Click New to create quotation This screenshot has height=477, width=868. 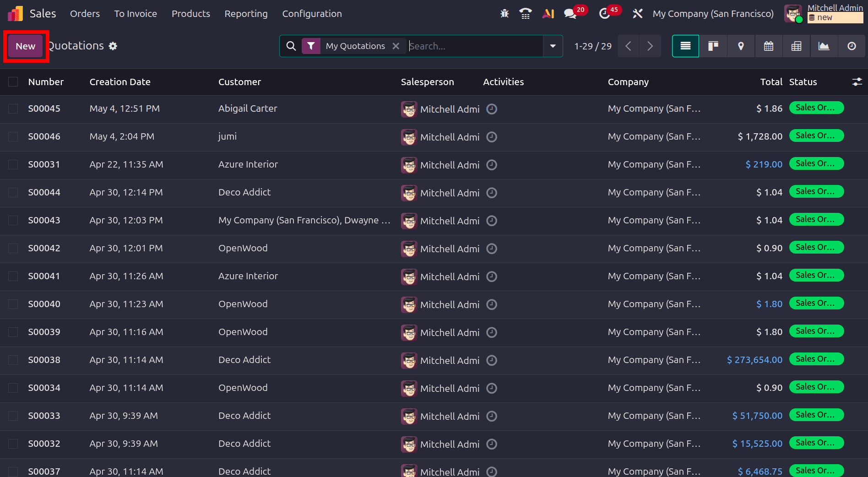click(x=26, y=46)
